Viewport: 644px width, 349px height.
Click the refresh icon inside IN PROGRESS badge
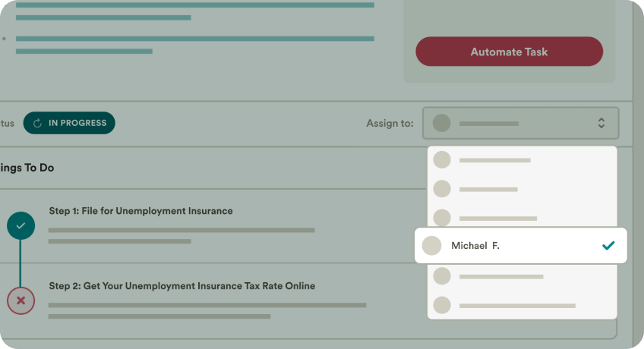(37, 123)
